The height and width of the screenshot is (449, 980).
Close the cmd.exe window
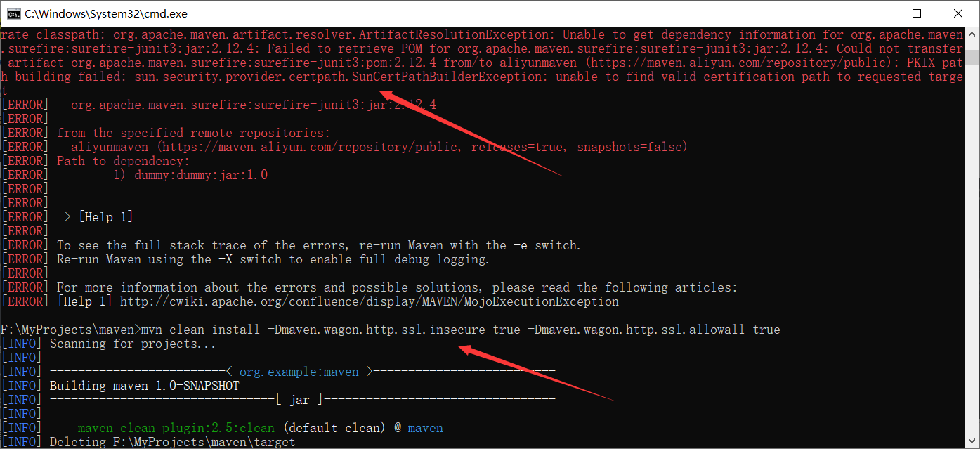(x=958, y=13)
